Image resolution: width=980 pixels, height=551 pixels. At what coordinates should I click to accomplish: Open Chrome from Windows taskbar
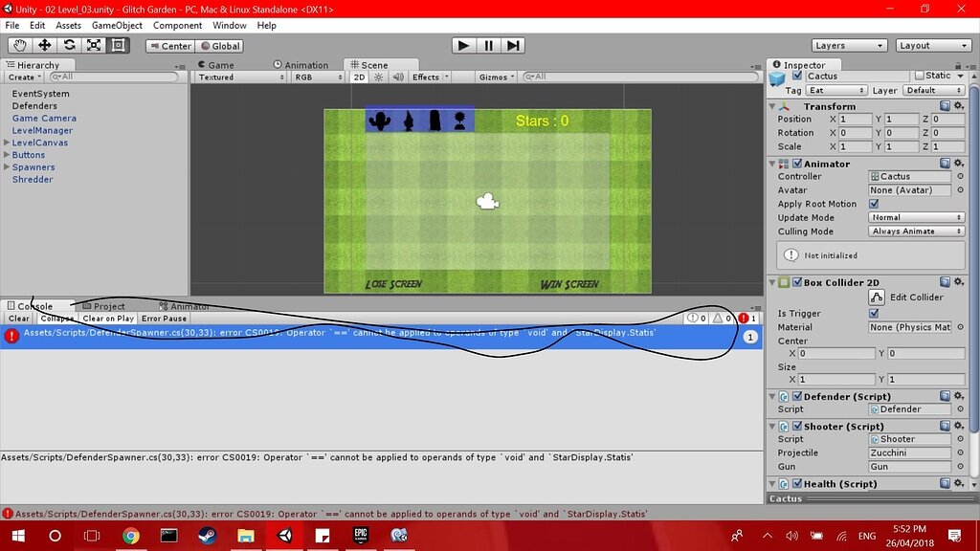pyautogui.click(x=130, y=536)
